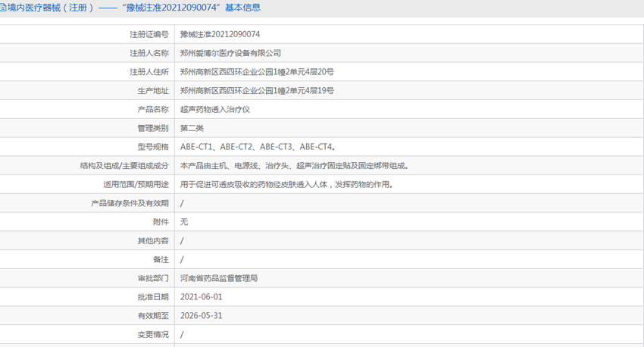Select the label 适用范围/预期用途
The height and width of the screenshot is (347, 644).
point(136,185)
